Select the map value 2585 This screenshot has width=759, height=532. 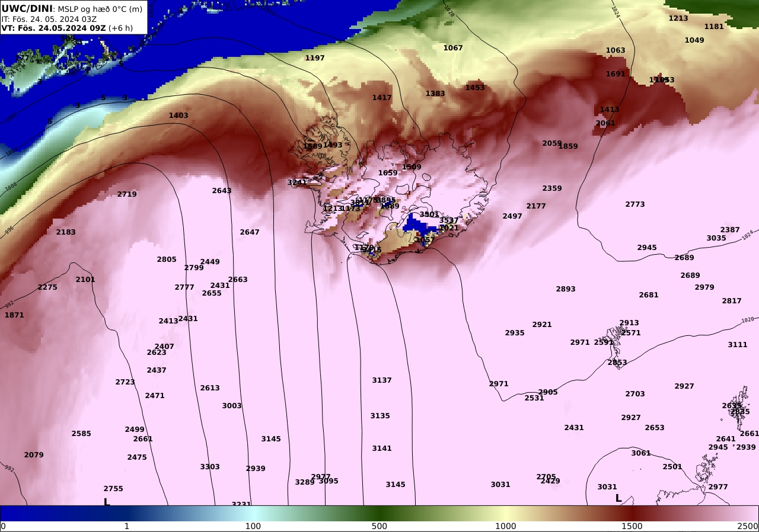pos(81,434)
